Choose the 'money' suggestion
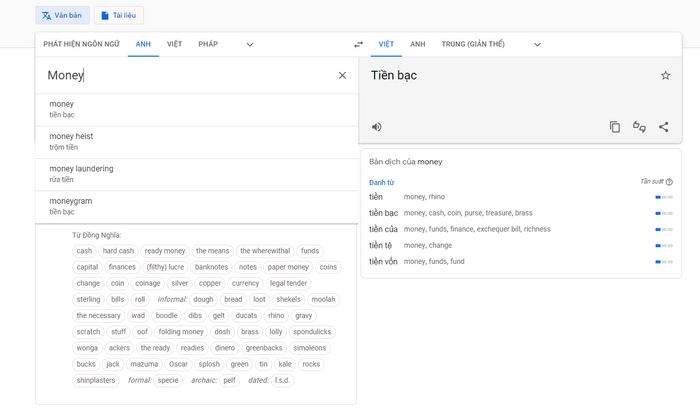 (197, 109)
